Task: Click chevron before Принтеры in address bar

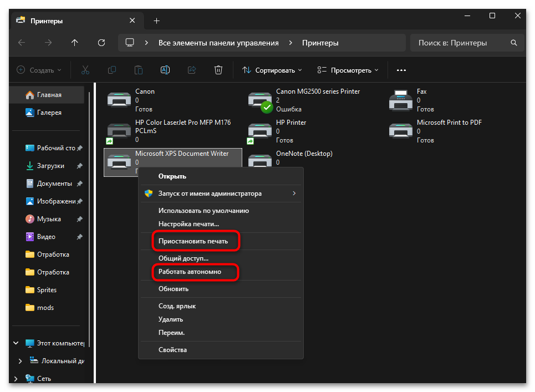Action: (291, 43)
